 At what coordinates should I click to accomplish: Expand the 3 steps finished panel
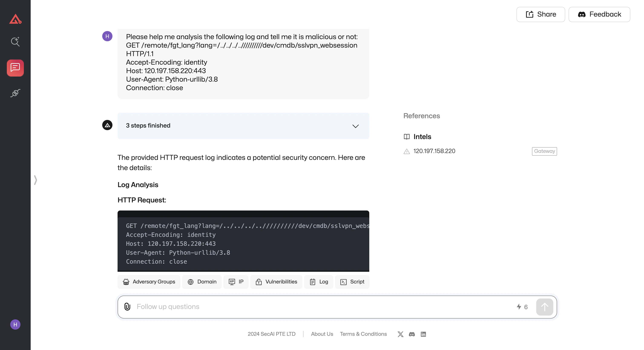click(x=355, y=126)
